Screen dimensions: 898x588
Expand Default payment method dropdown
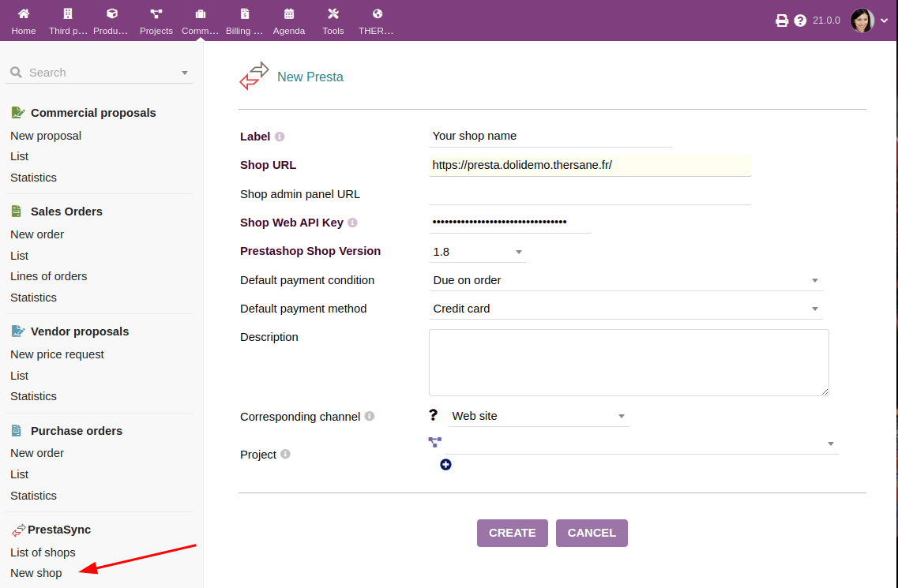625,309
